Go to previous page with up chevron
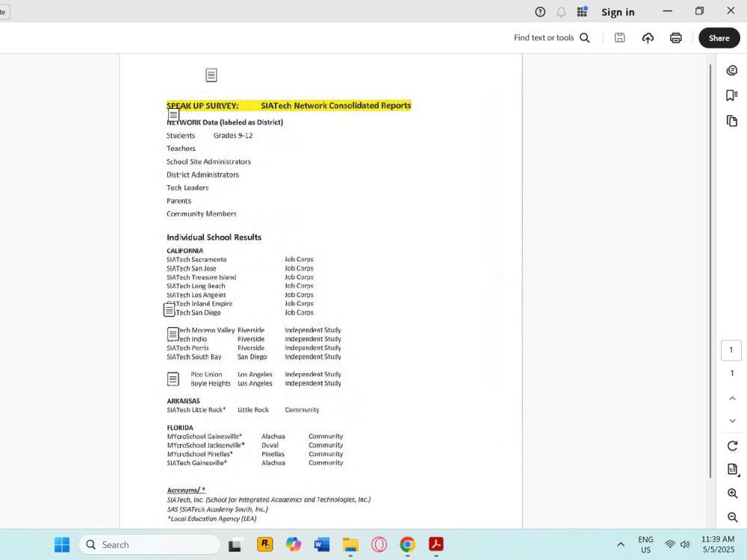The image size is (747, 560). click(x=732, y=398)
